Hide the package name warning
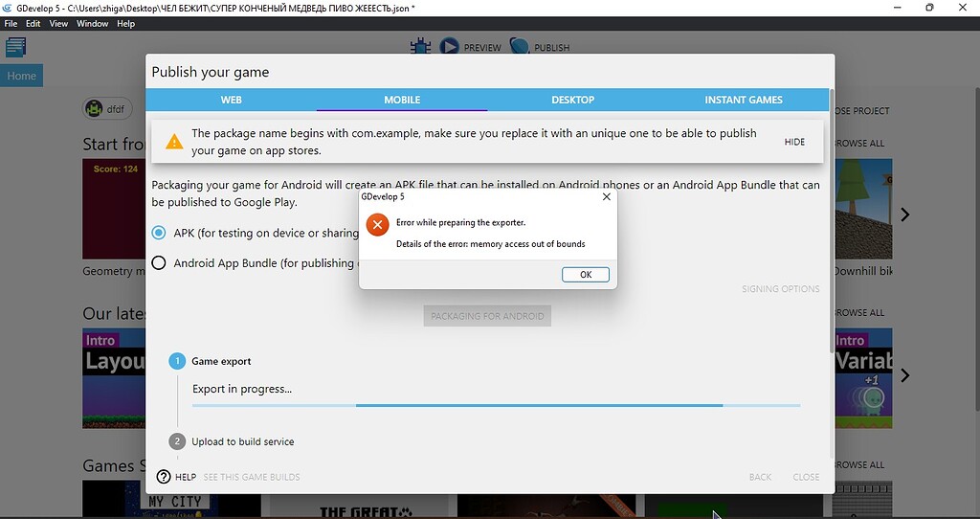 tap(794, 142)
